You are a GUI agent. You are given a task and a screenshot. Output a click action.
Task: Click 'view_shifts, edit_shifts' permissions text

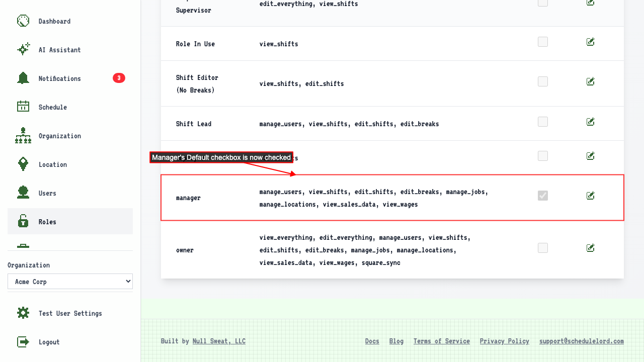pos(302,83)
